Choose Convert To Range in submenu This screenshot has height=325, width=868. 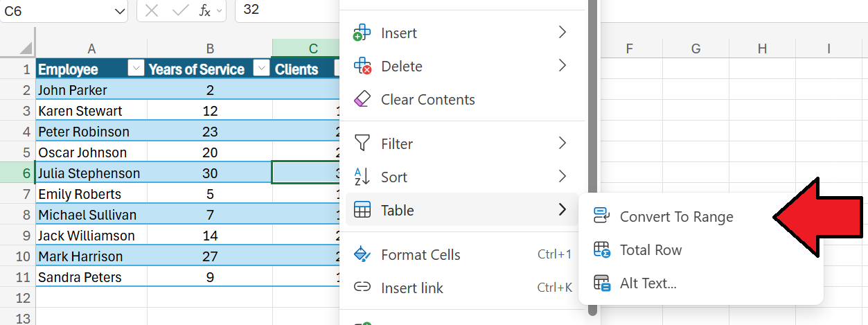click(700, 217)
